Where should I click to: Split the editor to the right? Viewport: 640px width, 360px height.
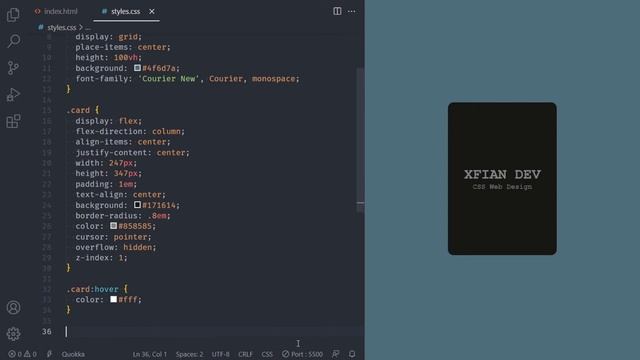click(x=337, y=11)
